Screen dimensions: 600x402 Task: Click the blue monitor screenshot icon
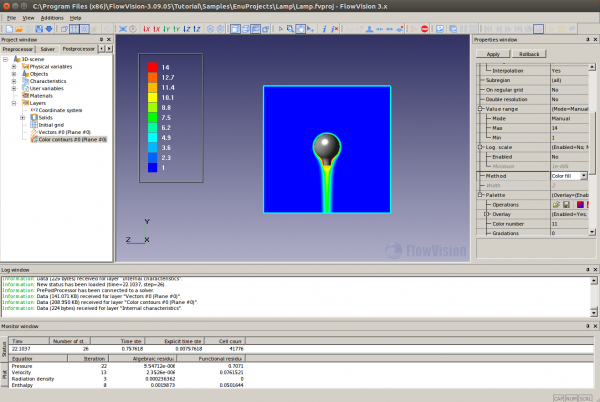pos(440,29)
